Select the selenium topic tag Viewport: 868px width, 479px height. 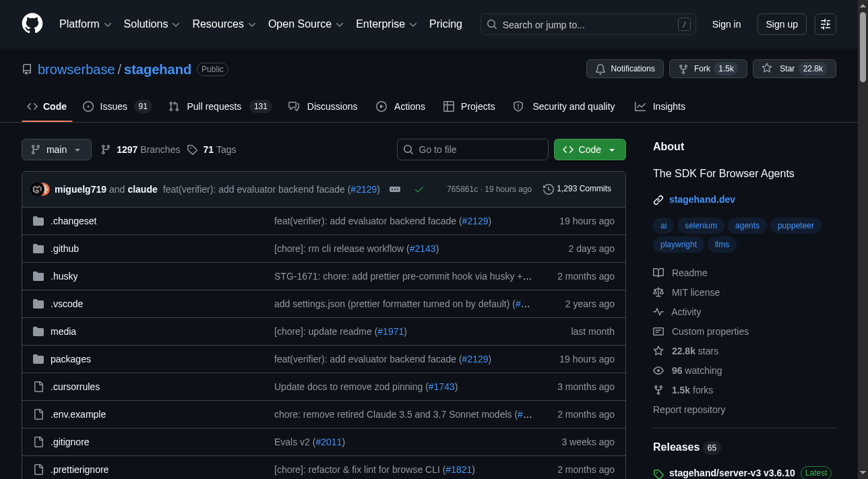(701, 226)
